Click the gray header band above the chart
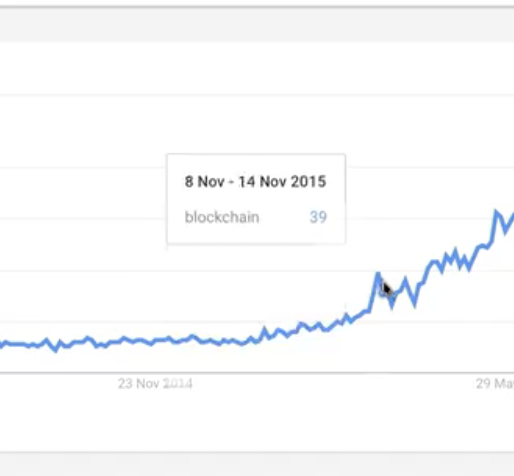 pos(257,25)
